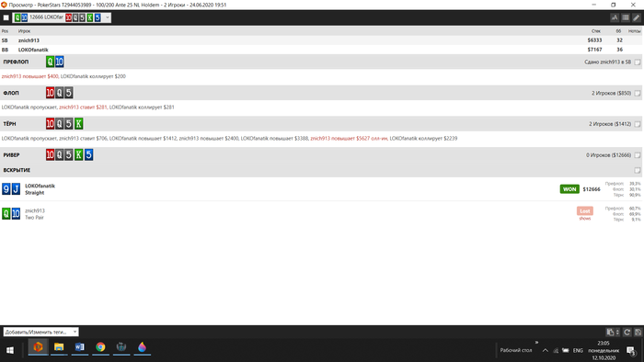Click the green Q card in Префлоп row
The width and height of the screenshot is (644, 362).
click(50, 62)
